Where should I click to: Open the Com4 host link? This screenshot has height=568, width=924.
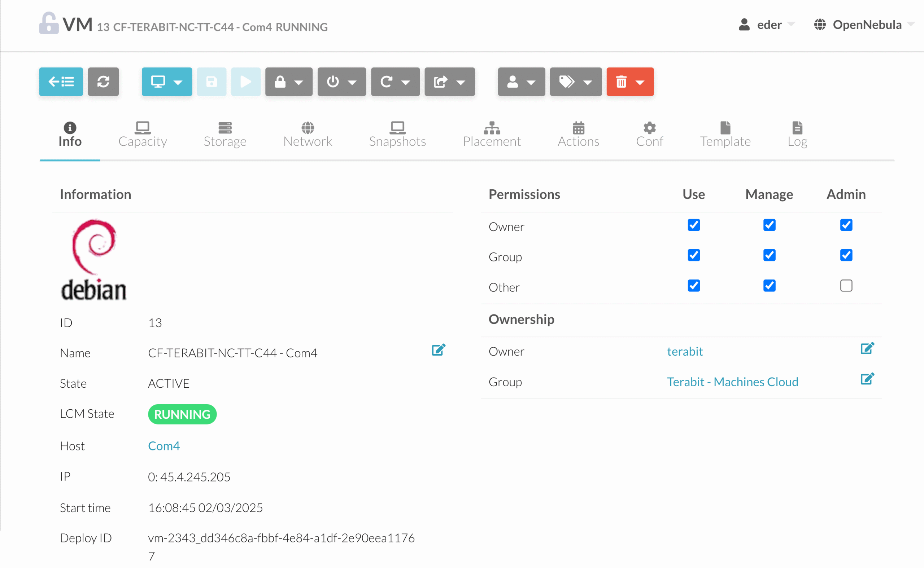pos(164,446)
